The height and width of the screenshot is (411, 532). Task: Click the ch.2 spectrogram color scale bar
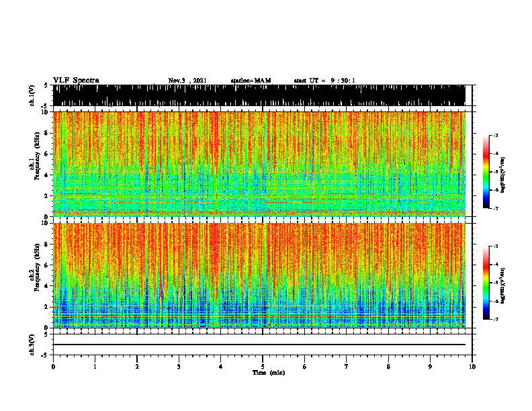pos(486,283)
